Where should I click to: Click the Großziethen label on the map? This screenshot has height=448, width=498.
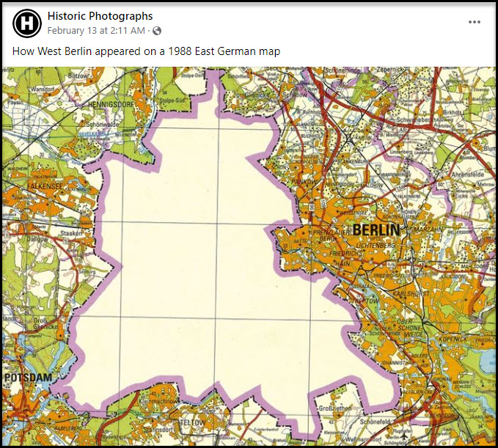334,408
